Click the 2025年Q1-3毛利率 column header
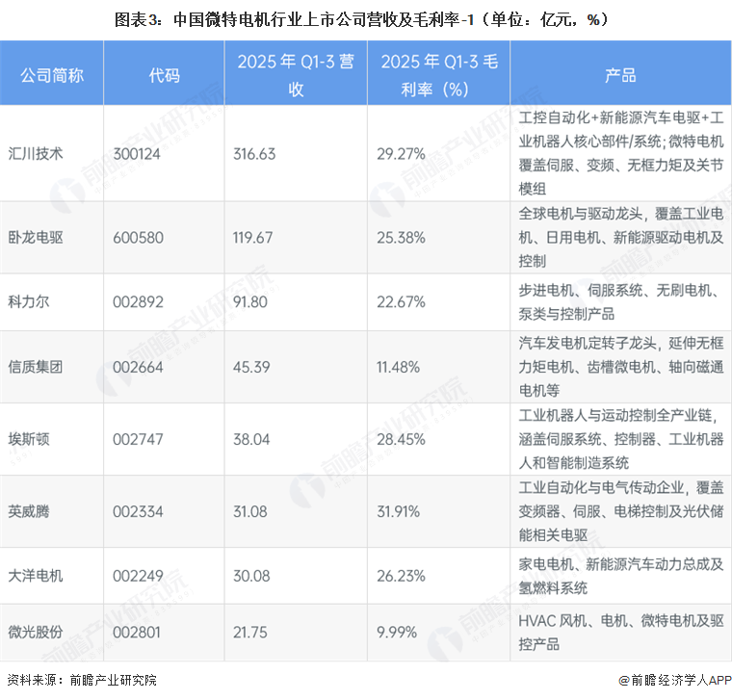 (x=439, y=75)
